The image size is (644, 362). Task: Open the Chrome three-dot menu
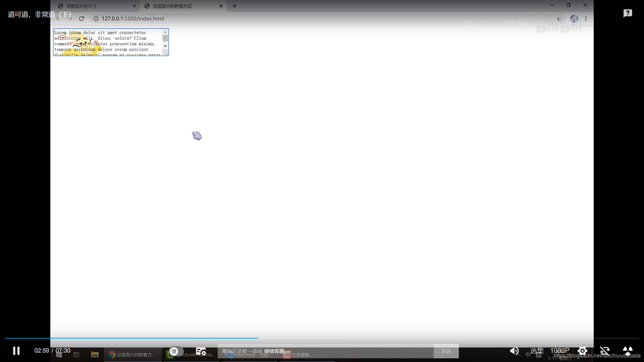(x=586, y=19)
